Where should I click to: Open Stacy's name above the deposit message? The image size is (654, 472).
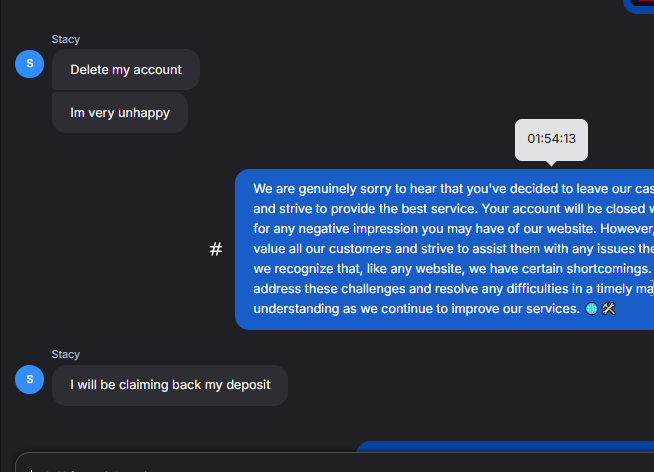coord(66,354)
